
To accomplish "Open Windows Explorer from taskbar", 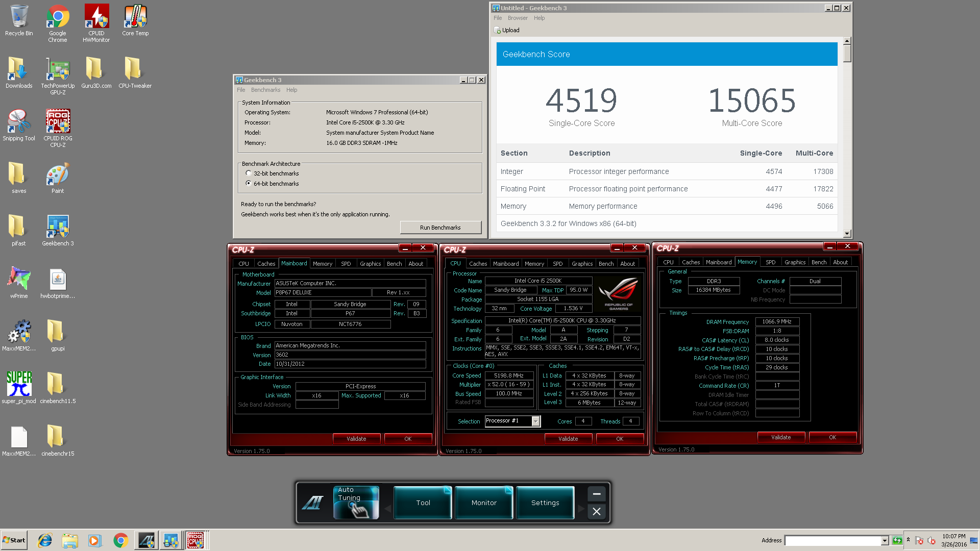I will [70, 540].
